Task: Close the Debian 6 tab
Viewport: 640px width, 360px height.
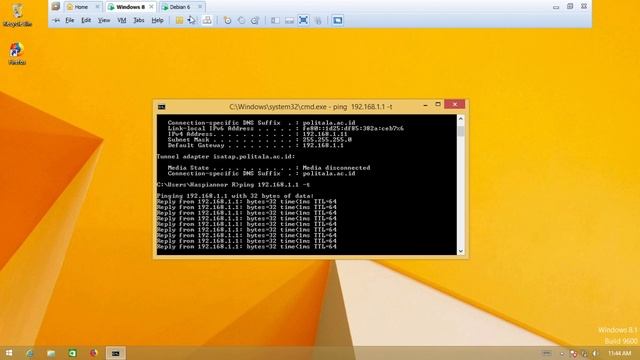Action: point(200,7)
